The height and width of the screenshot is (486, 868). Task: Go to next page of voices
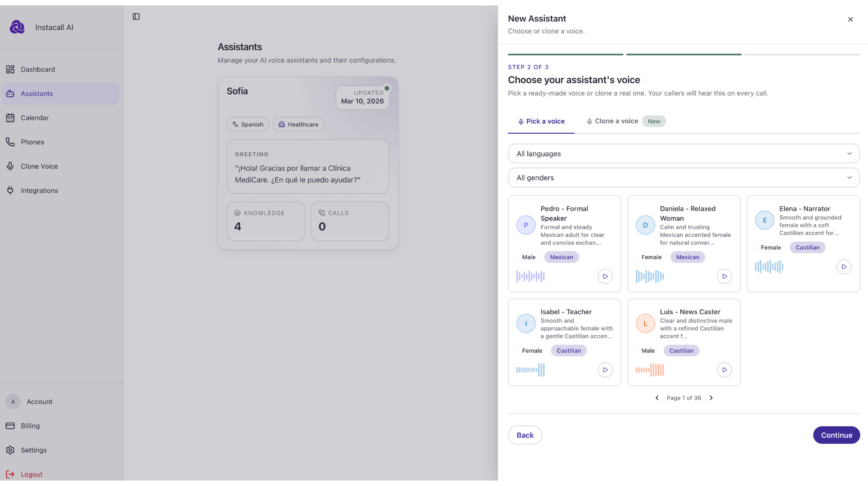[711, 398]
